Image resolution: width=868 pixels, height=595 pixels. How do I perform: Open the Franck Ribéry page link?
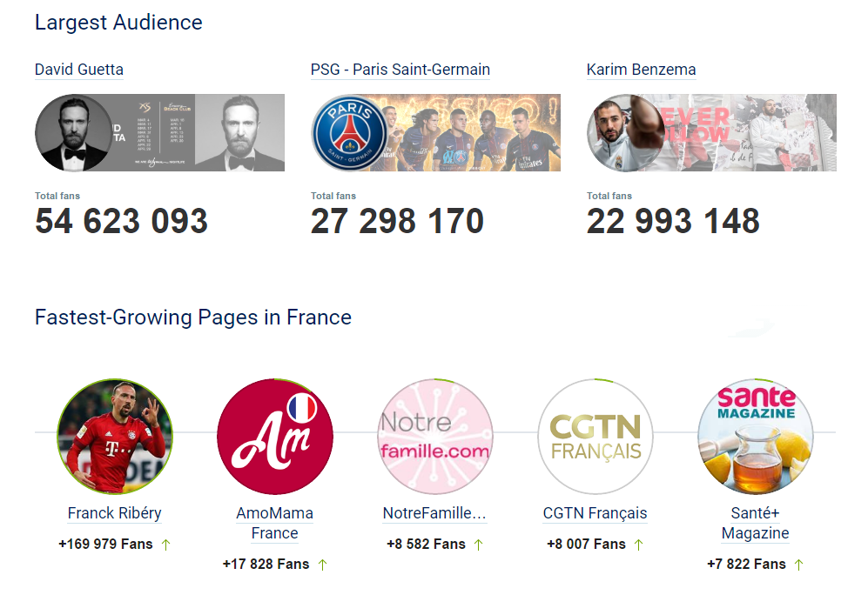pyautogui.click(x=114, y=513)
